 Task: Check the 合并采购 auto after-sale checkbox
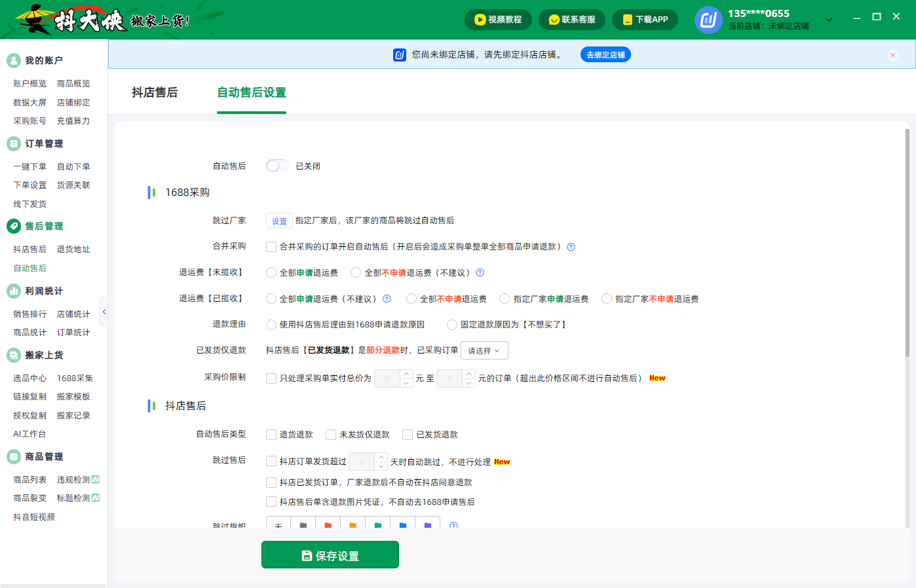(271, 247)
